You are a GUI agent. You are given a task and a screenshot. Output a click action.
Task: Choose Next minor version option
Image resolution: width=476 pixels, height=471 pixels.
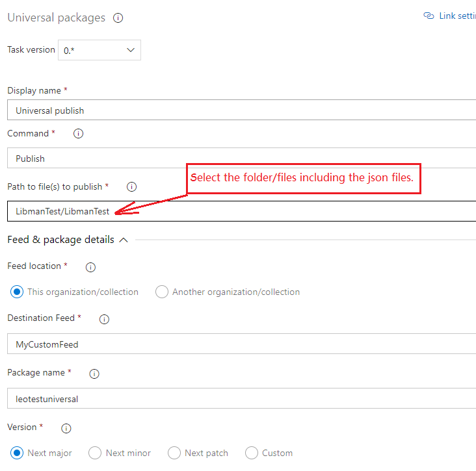coord(95,453)
